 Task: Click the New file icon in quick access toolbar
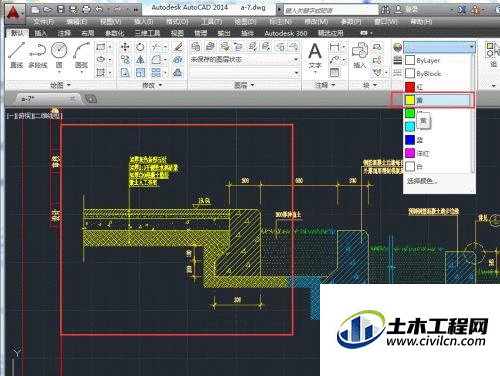point(35,9)
